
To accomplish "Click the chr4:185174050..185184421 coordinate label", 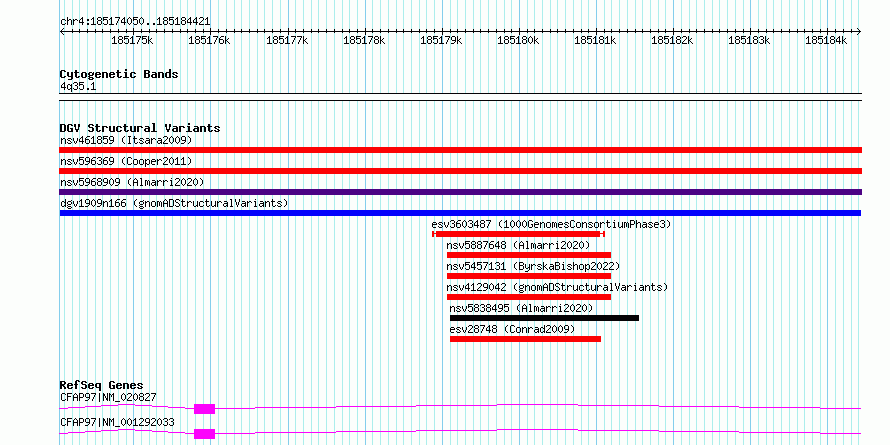I will [135, 22].
